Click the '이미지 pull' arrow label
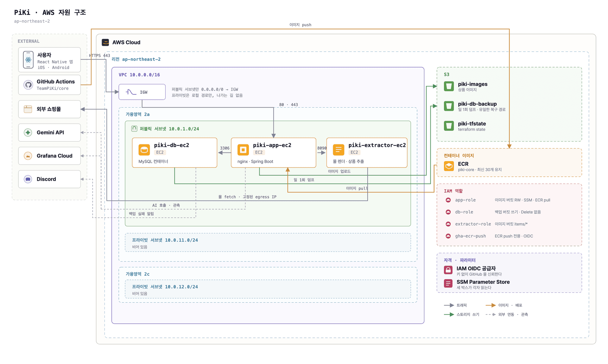The height and width of the screenshot is (364, 608). [x=357, y=188]
